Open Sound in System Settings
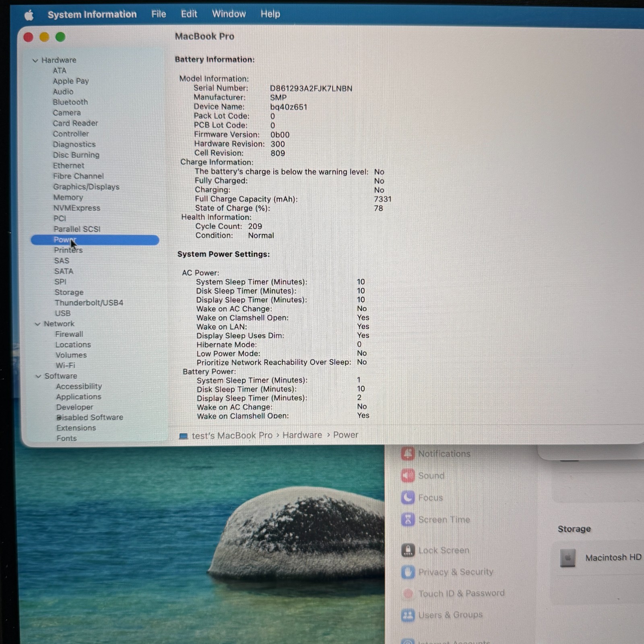Image resolution: width=644 pixels, height=644 pixels. (x=423, y=476)
